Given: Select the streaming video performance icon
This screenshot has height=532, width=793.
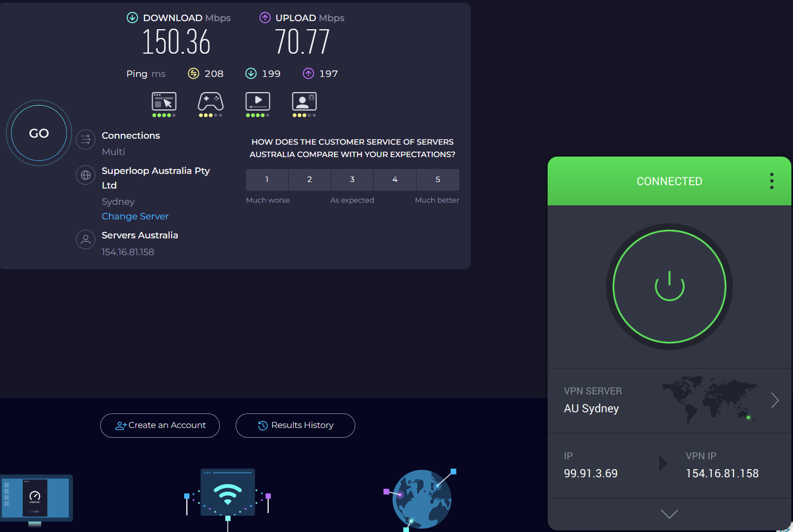Looking at the screenshot, I should (x=257, y=101).
